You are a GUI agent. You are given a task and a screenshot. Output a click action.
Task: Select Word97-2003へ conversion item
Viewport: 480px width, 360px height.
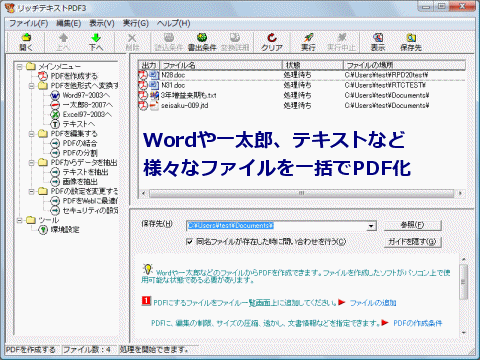tap(86, 95)
